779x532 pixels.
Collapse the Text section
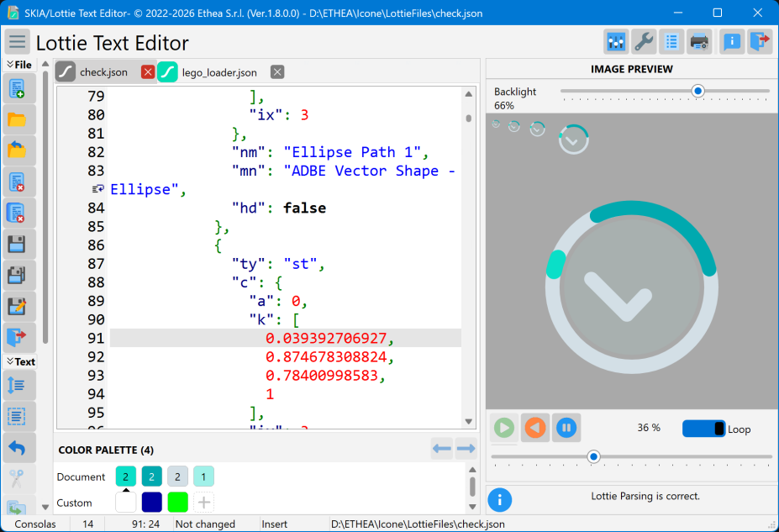click(x=20, y=361)
